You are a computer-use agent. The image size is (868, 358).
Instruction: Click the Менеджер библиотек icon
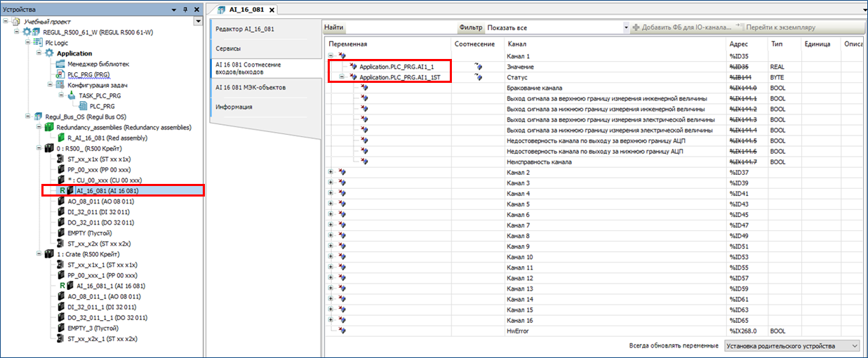pos(60,64)
